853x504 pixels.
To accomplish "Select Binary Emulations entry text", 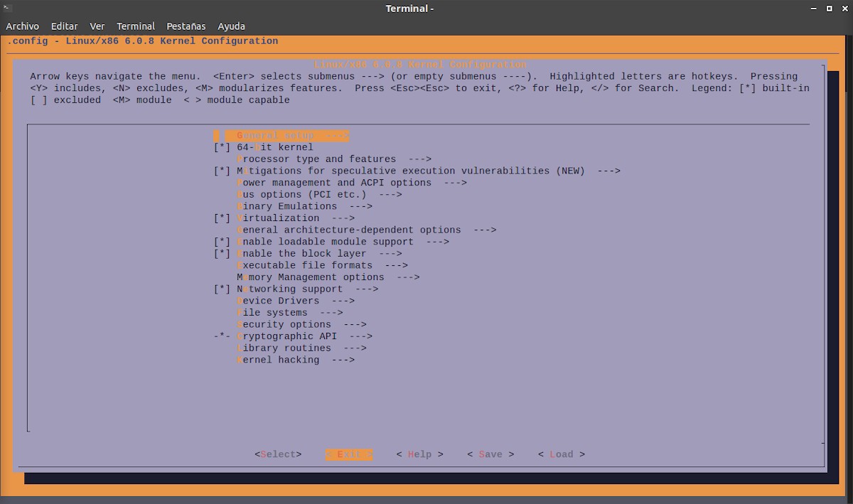I will pos(287,206).
